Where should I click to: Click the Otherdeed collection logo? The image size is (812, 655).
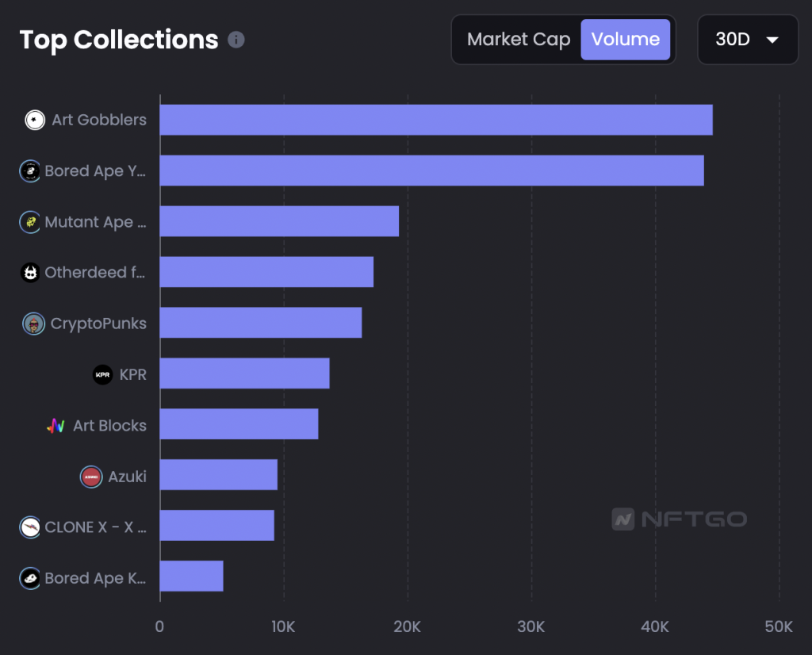(30, 272)
